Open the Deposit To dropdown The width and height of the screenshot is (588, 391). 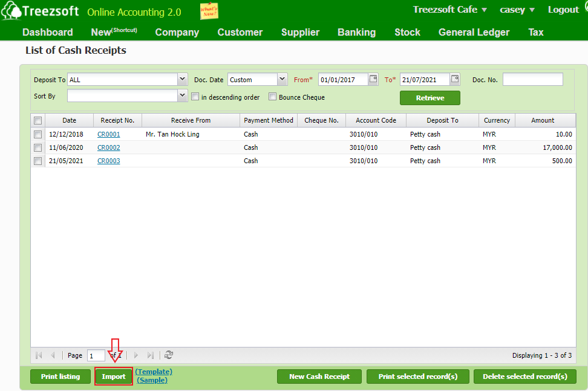182,79
